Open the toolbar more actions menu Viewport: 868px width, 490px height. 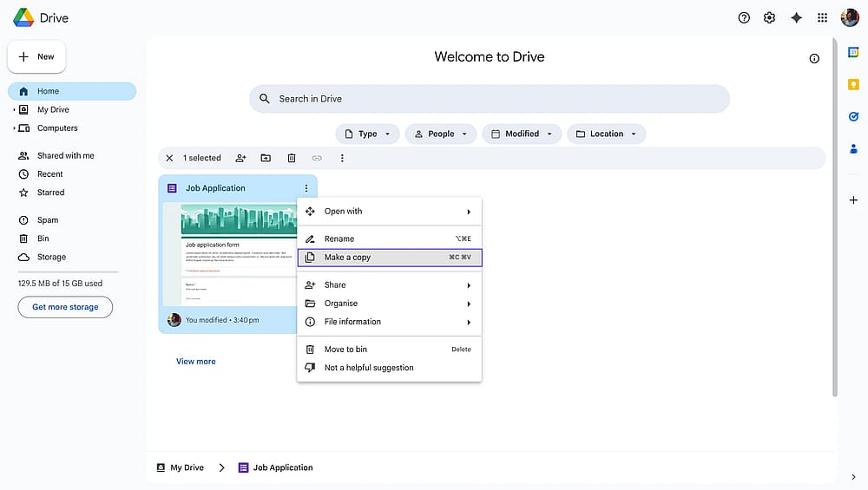(x=342, y=158)
